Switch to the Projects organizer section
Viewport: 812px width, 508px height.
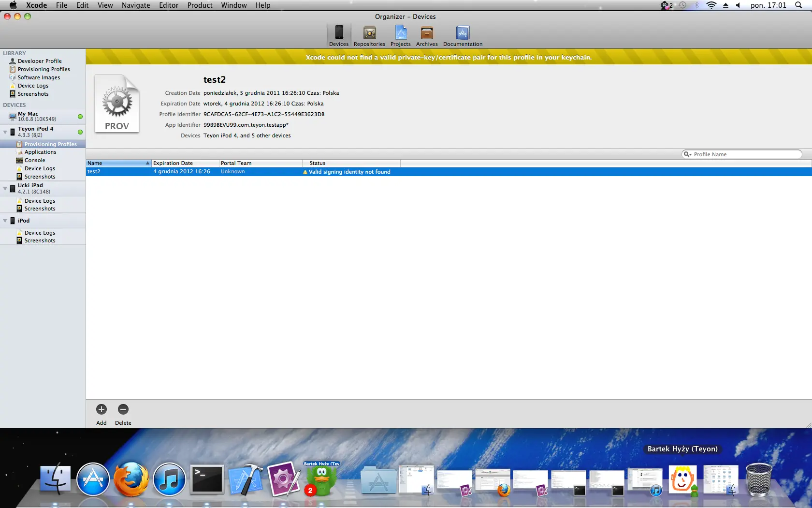400,36
